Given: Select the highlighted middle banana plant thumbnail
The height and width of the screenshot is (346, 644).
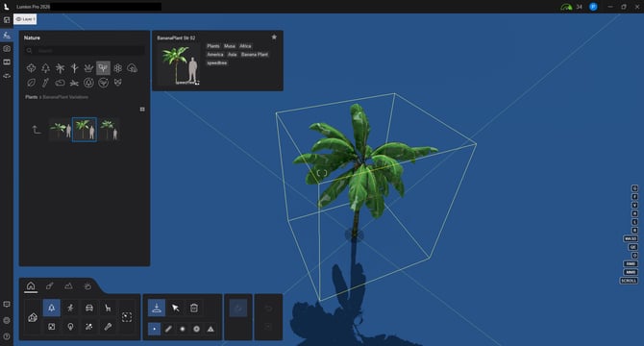Looking at the screenshot, I should click(85, 130).
